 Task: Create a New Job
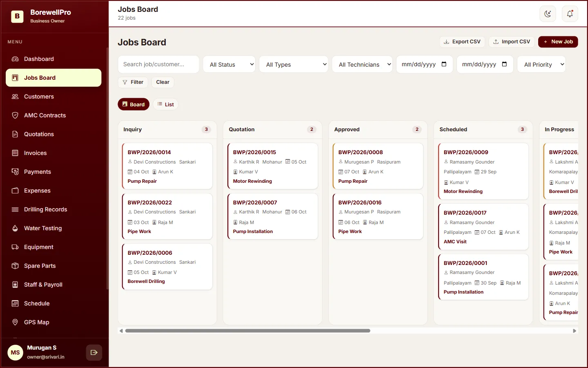click(x=558, y=42)
